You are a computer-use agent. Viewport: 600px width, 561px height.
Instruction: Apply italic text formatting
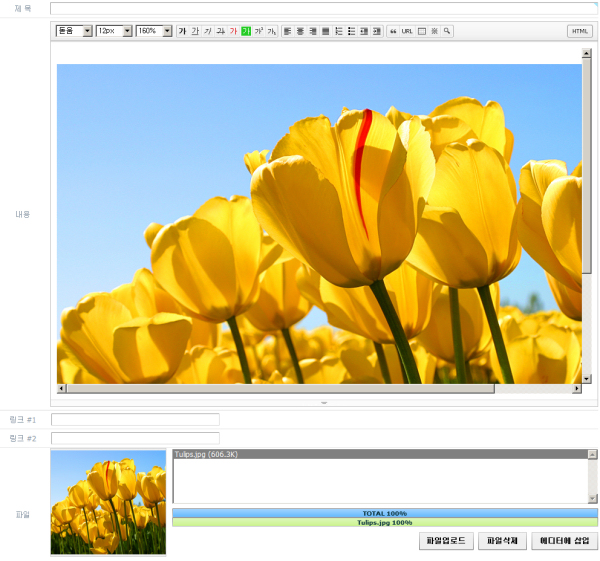click(207, 31)
